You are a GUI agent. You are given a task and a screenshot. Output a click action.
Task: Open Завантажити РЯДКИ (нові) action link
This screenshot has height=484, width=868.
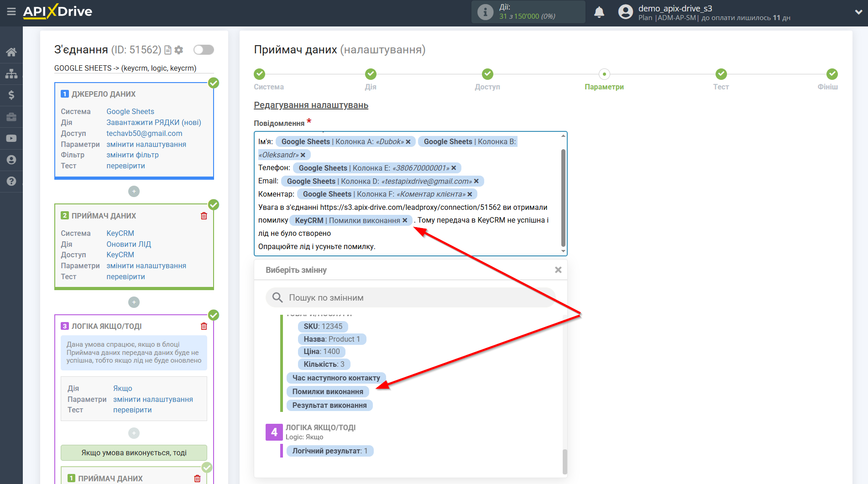point(154,122)
